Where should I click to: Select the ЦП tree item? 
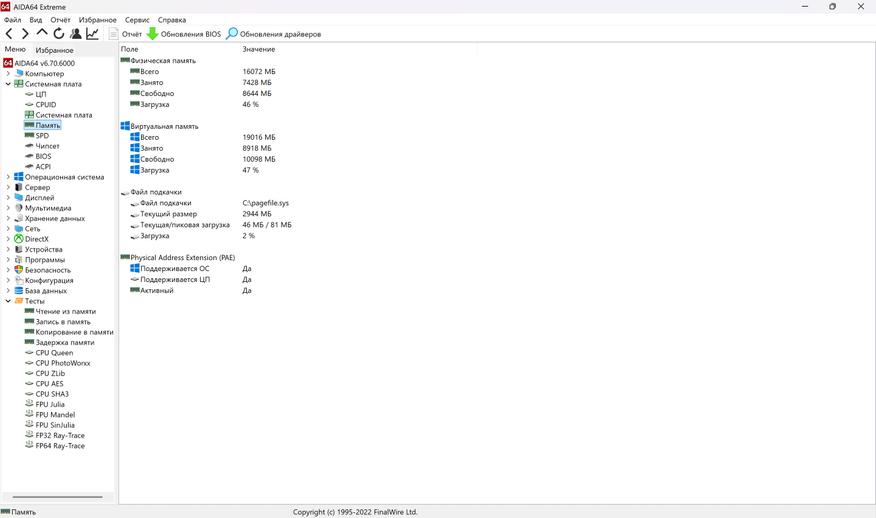click(41, 94)
